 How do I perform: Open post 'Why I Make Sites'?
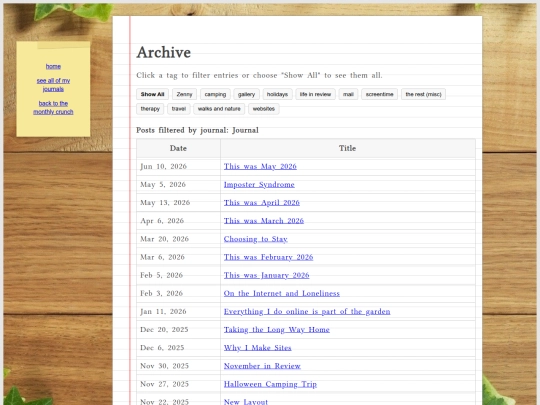258,348
